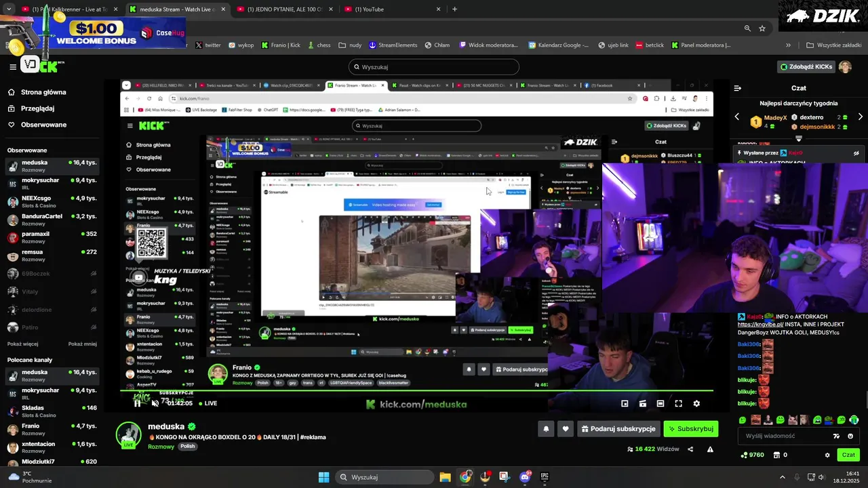Open File Explorer from taskbar

coord(445,477)
